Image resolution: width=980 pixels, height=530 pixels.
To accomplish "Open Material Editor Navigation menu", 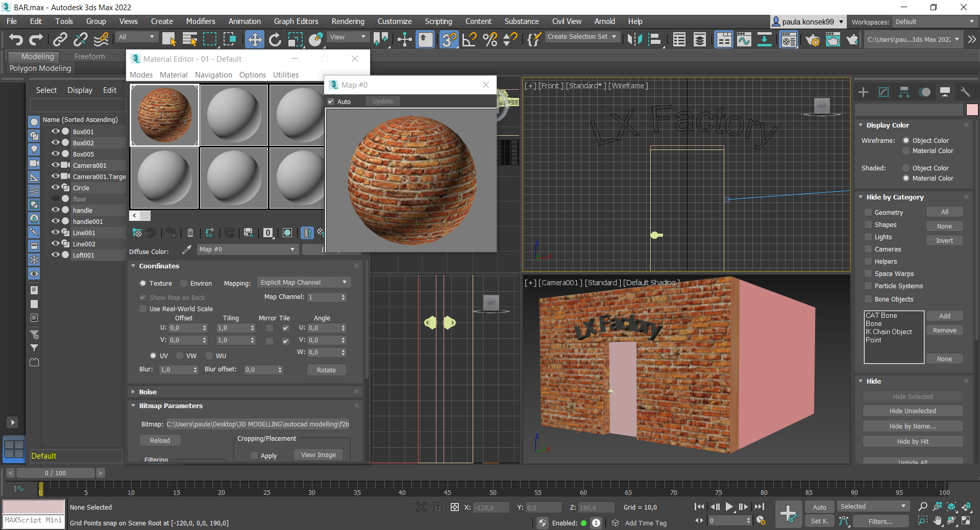I will click(213, 74).
